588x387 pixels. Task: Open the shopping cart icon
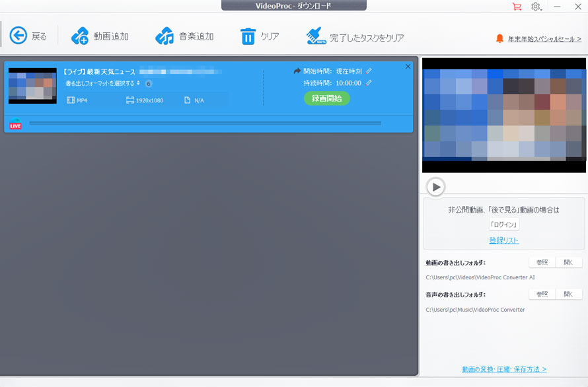tap(517, 7)
